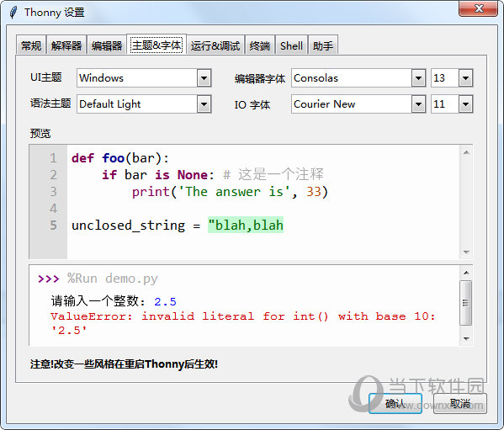The image size is (504, 430).
Task: Close the Thonny 设置 window
Action: coord(479,8)
